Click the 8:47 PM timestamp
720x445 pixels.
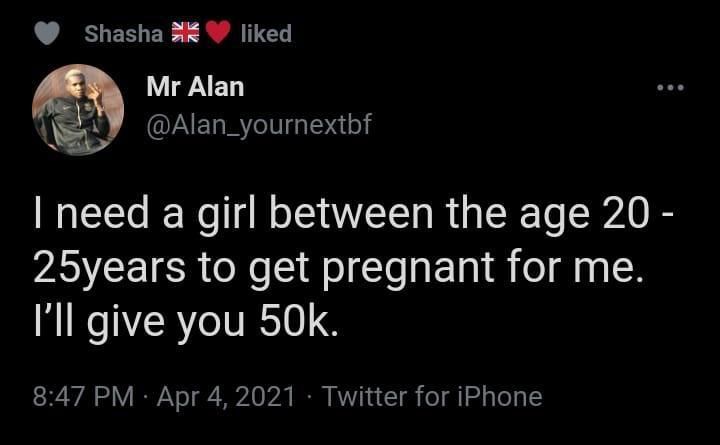pos(83,397)
